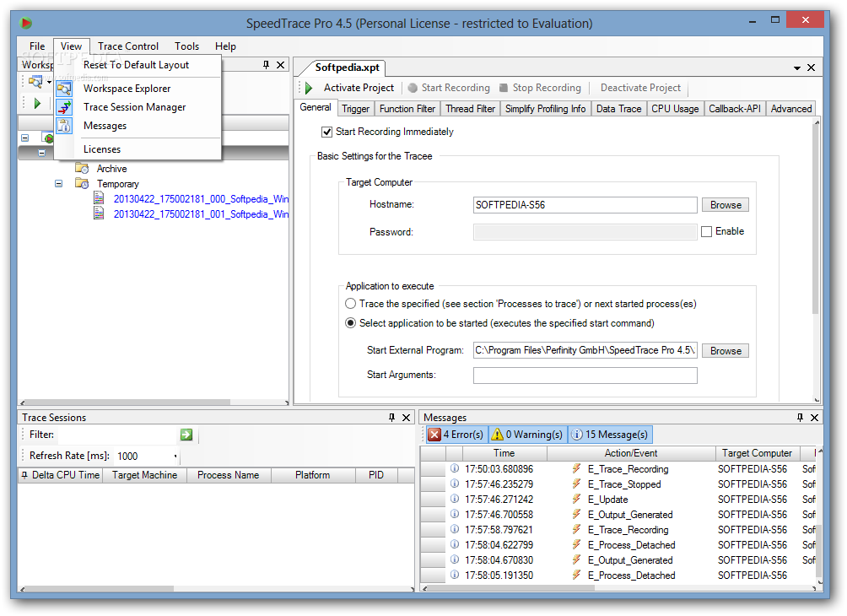
Task: Click the workspace explorer toolbar search icon
Action: pos(35,82)
